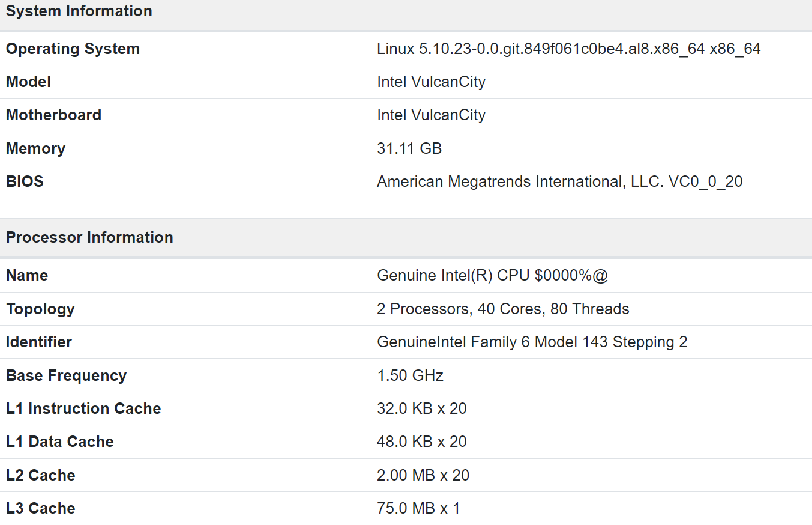This screenshot has width=812, height=525.
Task: Click the 48.0 KB x 20 cache value
Action: pyautogui.click(x=421, y=442)
